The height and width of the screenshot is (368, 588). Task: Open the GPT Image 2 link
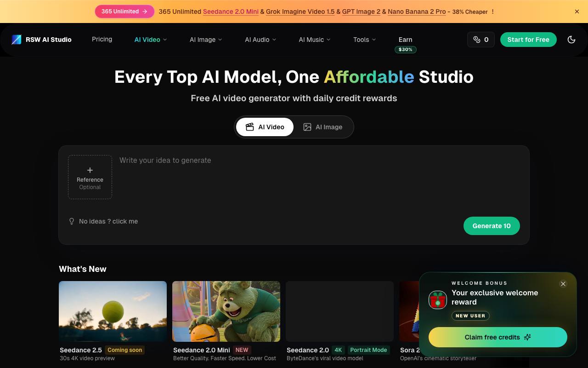[x=361, y=11]
